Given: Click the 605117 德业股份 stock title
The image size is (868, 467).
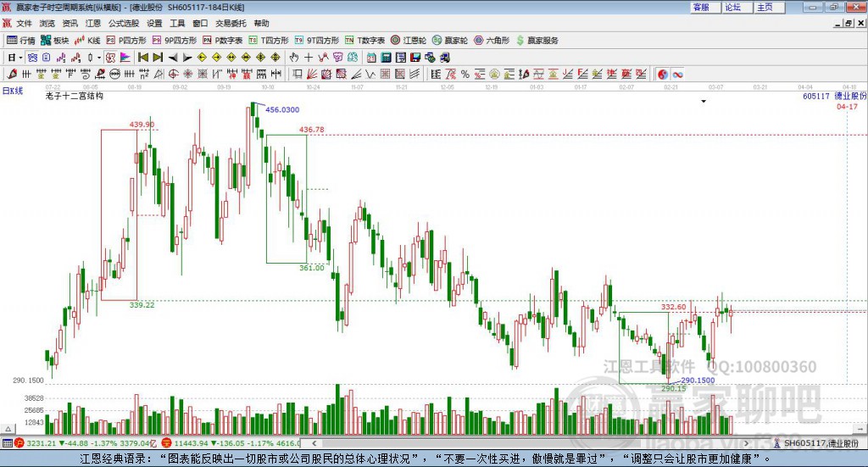Looking at the screenshot, I should (834, 97).
